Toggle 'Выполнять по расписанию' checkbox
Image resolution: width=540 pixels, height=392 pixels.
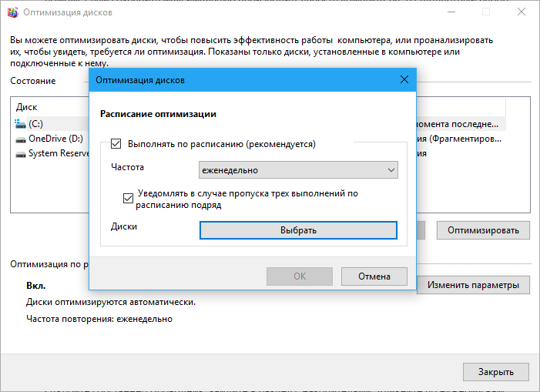point(116,143)
